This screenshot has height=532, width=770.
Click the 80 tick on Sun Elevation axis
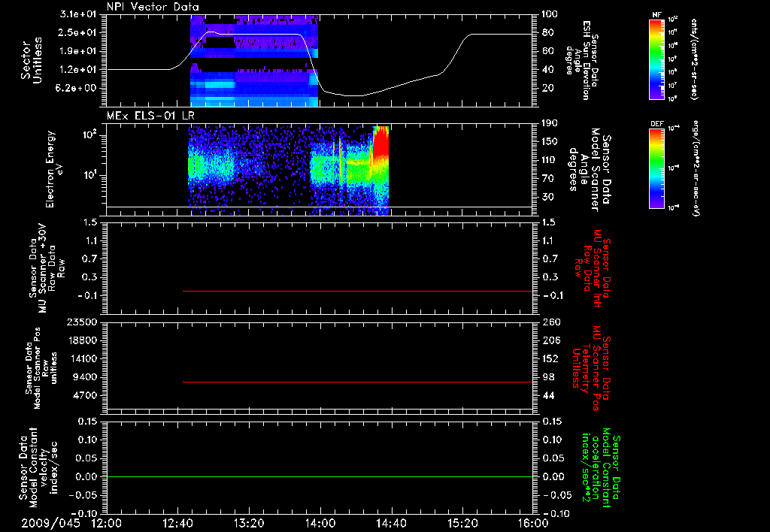(547, 32)
